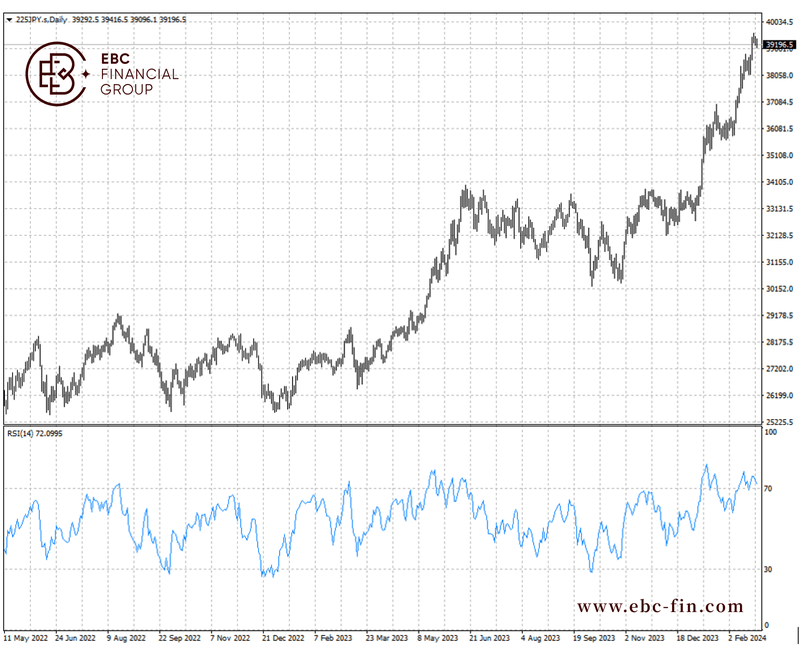The height and width of the screenshot is (655, 800).
Task: Click the 40034.5 price axis label
Action: (x=778, y=22)
